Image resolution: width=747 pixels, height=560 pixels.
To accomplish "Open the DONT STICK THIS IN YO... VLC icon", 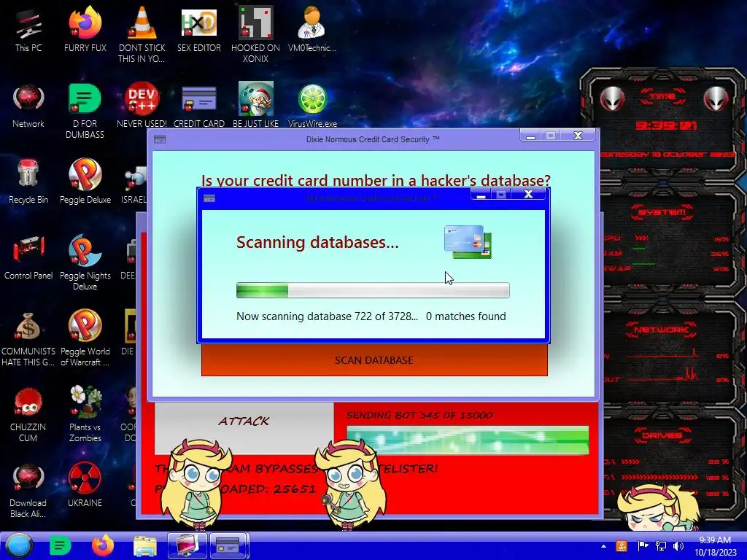I will (x=142, y=34).
